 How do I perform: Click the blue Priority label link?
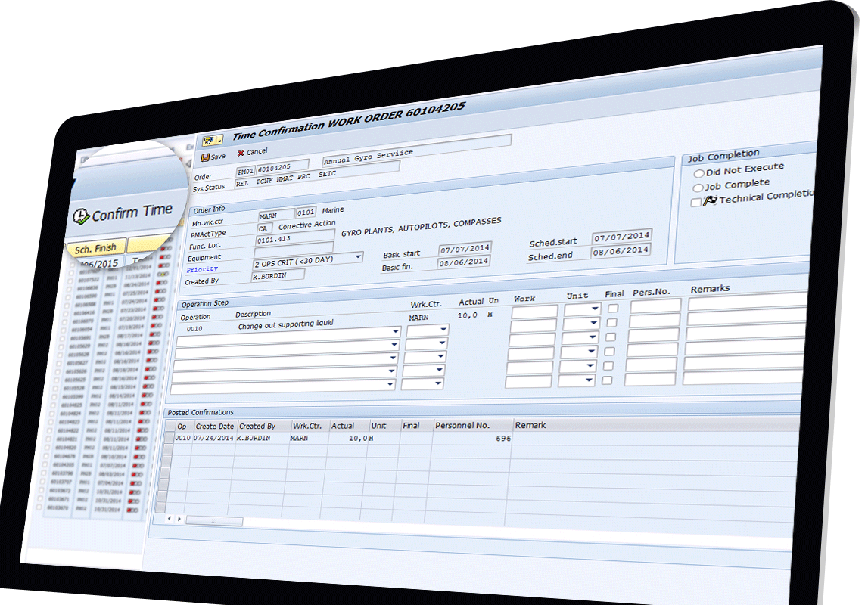pyautogui.click(x=202, y=269)
